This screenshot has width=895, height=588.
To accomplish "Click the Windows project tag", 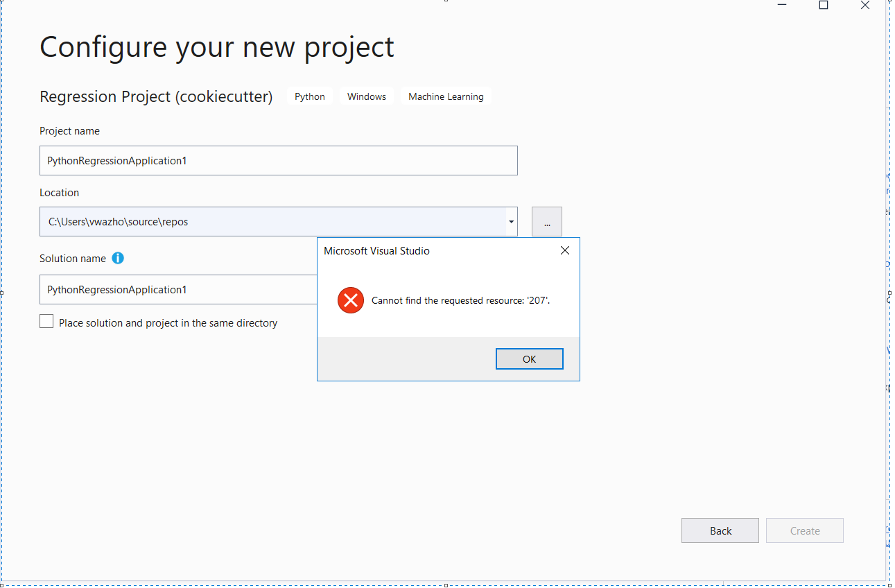I will pyautogui.click(x=366, y=96).
